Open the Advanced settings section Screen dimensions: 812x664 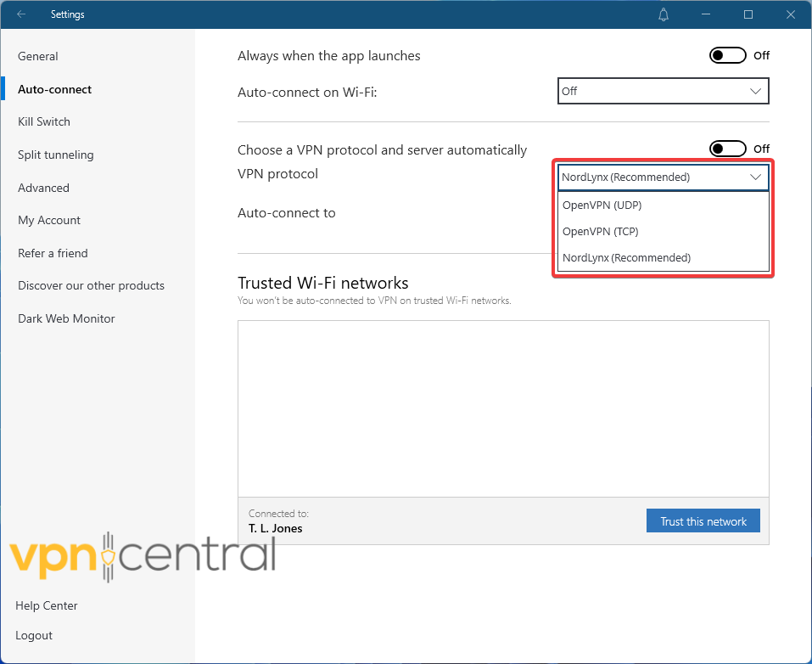coord(43,188)
